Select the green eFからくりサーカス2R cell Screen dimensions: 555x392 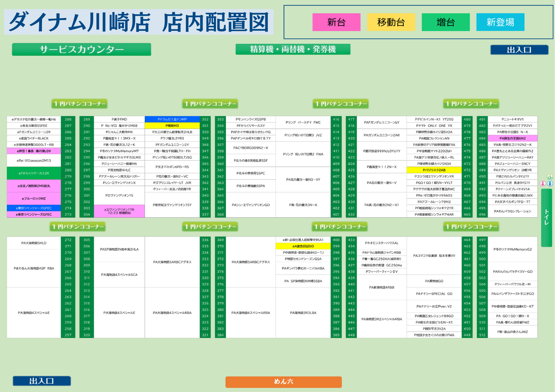point(34,173)
